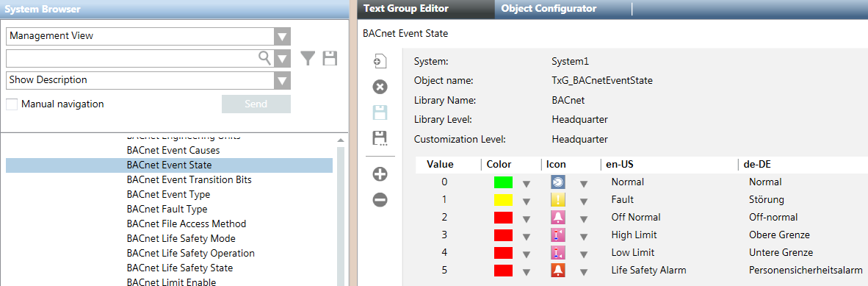Select BACnet Life Safety Operation in tree
The height and width of the screenshot is (286, 868).
(190, 254)
